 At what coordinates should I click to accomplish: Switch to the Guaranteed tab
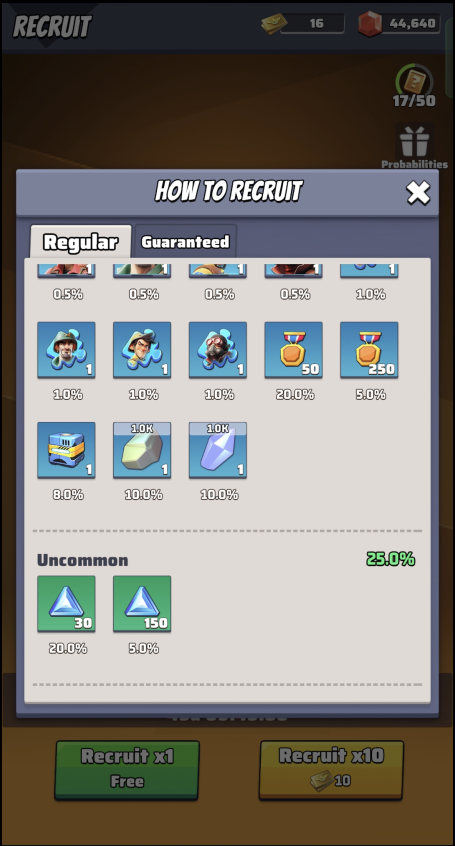click(185, 241)
